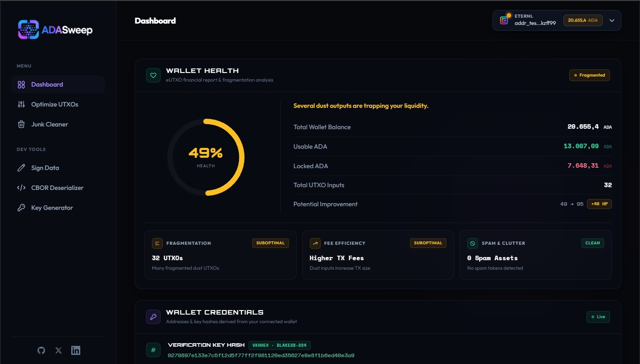Go to Dashboard in the sidebar menu

coord(59,84)
